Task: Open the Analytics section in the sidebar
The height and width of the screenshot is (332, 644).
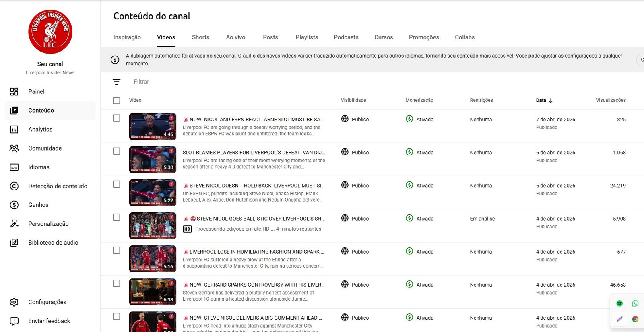Action: (50, 130)
